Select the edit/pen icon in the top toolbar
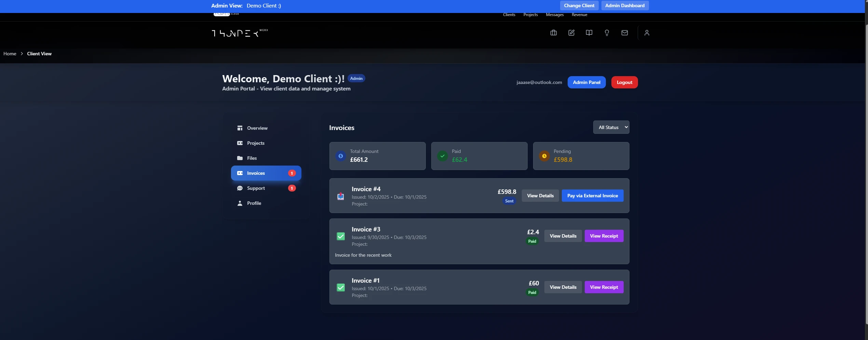868x340 pixels. point(571,32)
